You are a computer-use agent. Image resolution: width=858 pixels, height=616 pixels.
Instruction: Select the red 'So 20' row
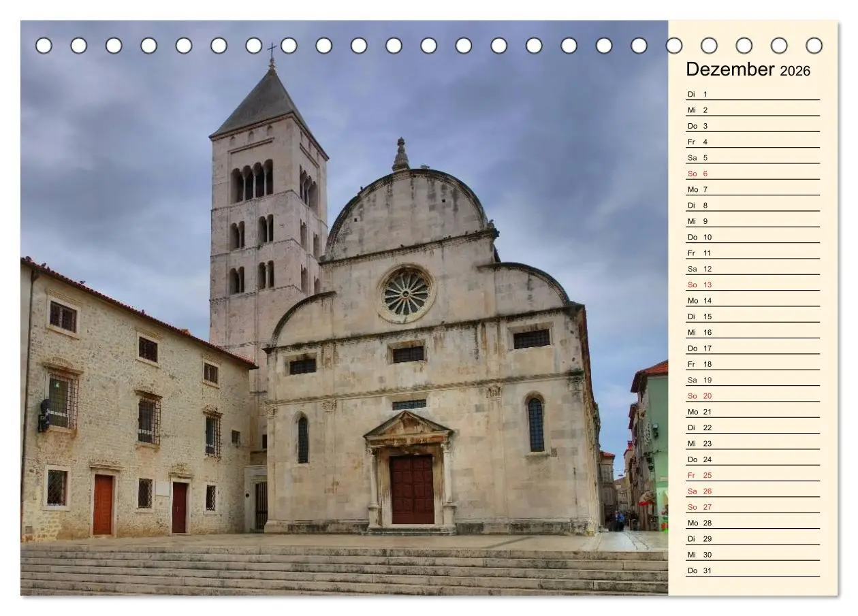click(752, 395)
